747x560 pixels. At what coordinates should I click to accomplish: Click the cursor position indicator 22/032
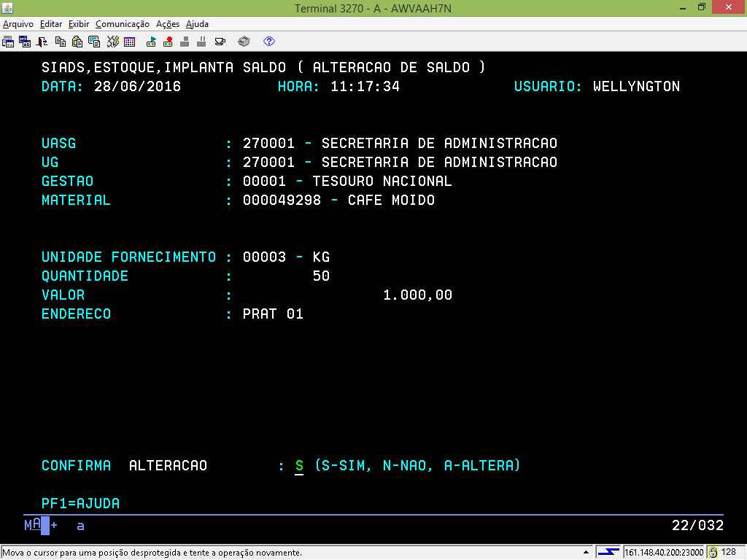coord(697,526)
